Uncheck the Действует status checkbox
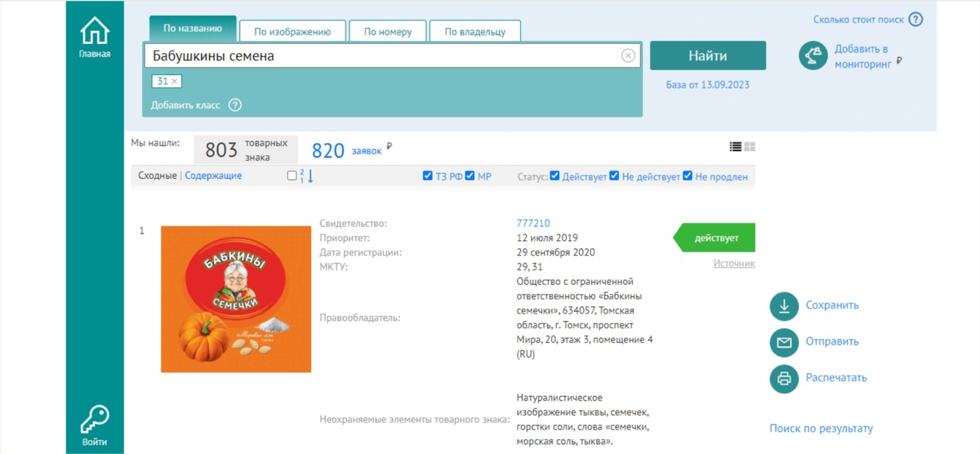Image resolution: width=980 pixels, height=454 pixels. tap(555, 176)
